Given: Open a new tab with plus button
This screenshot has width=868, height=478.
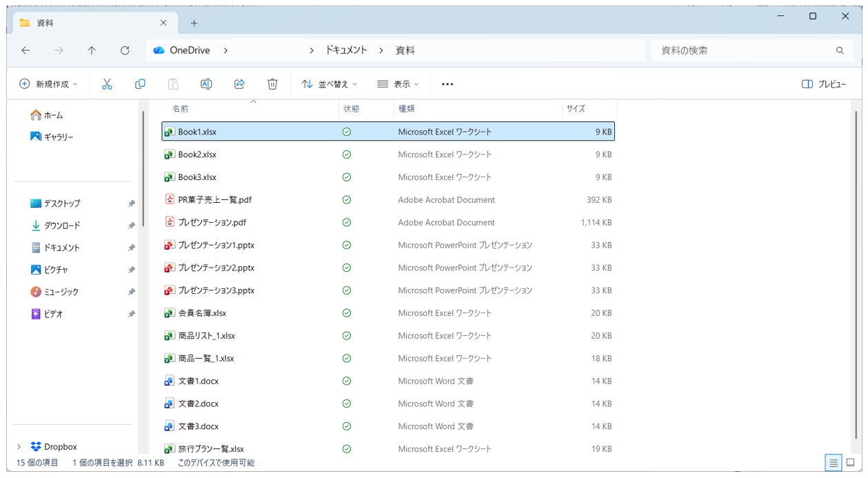Looking at the screenshot, I should tap(194, 23).
